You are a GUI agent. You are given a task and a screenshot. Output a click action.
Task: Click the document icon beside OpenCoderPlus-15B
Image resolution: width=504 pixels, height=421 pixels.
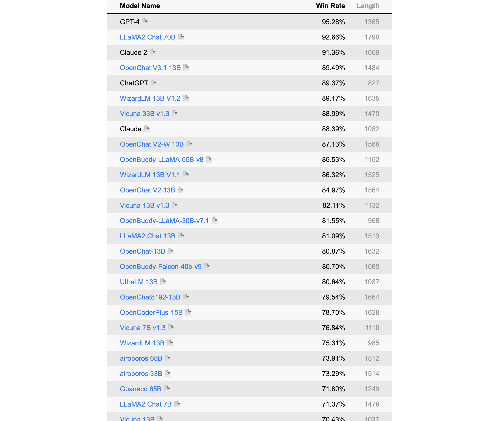point(188,312)
